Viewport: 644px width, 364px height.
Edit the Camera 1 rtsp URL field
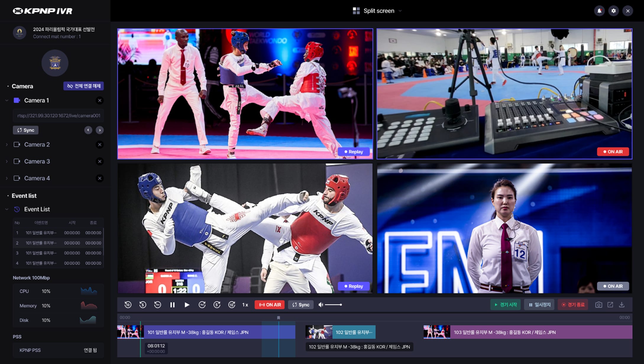pos(58,116)
